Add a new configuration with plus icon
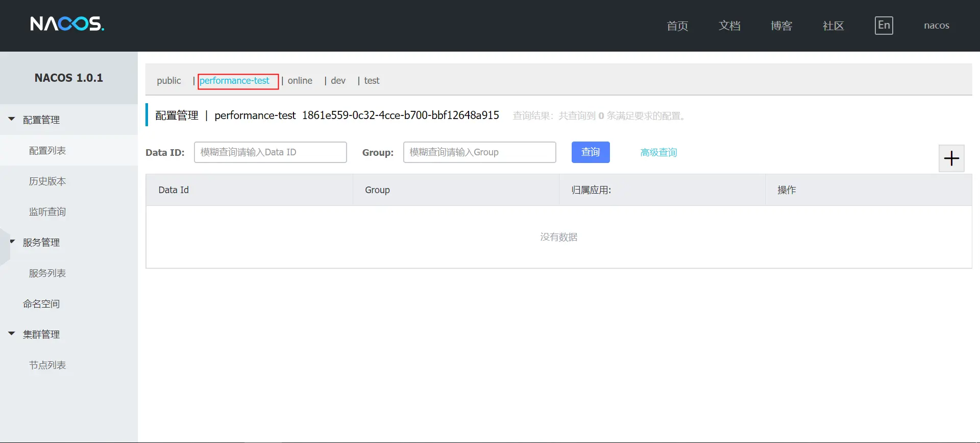This screenshot has height=443, width=980. (951, 158)
